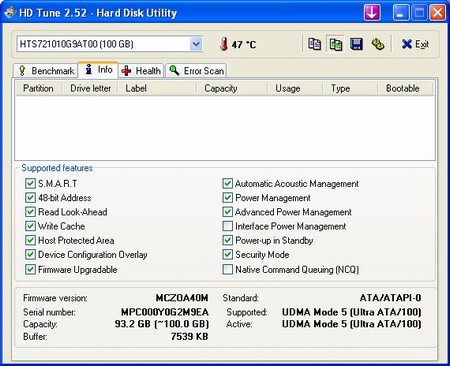
Task: Click the Type column header
Action: (350, 88)
